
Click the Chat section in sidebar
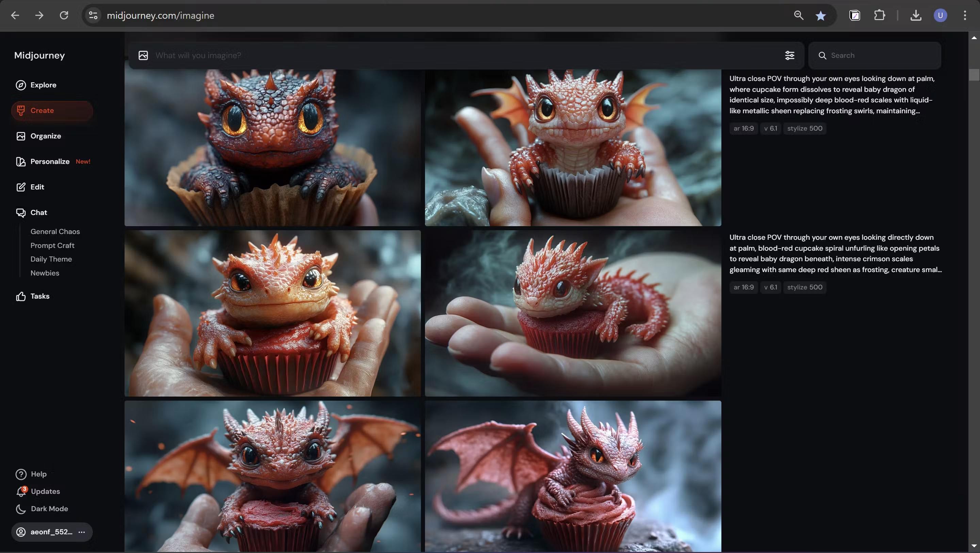coord(38,212)
